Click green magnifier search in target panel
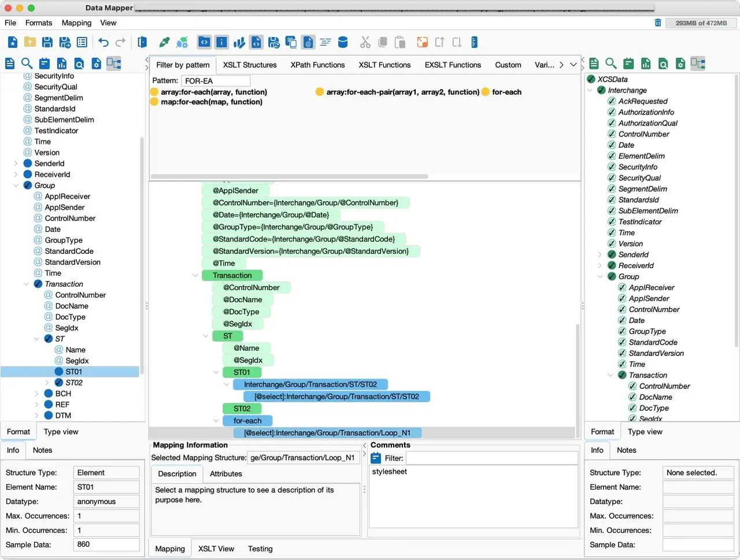740x560 pixels. click(x=611, y=64)
